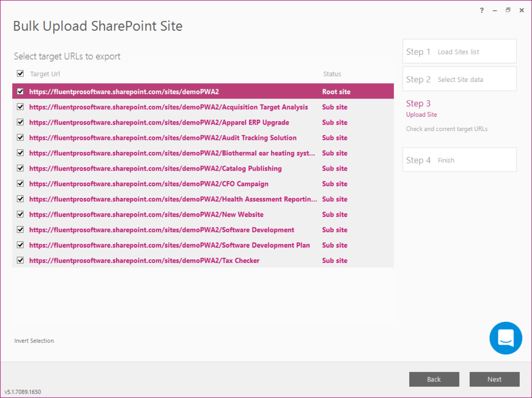Uncheck the Biothermal ear heating checkbox
This screenshot has width=532, height=398.
pos(20,153)
